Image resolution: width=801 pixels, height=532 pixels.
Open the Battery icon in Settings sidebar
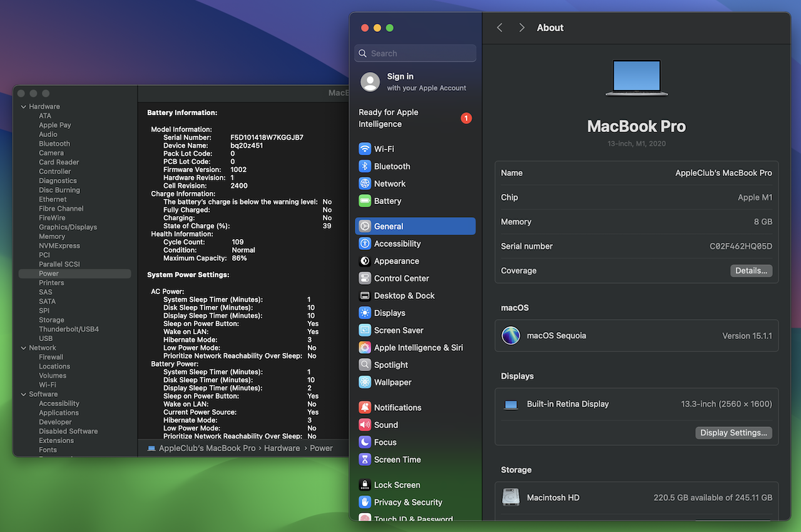365,201
